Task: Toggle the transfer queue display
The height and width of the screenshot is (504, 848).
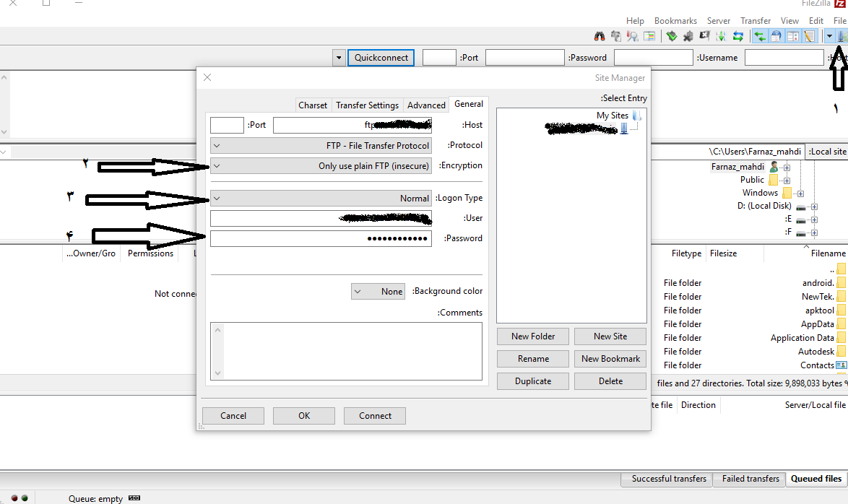Action: (x=759, y=36)
